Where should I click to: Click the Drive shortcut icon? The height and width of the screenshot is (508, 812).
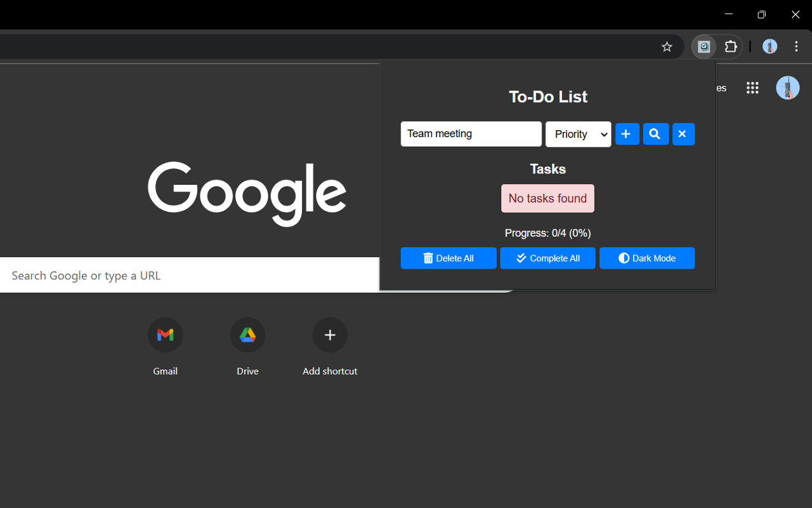point(247,335)
